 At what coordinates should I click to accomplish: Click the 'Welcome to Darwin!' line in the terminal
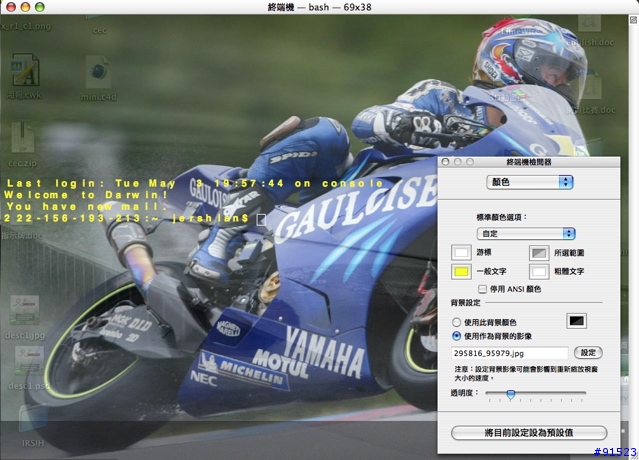click(x=86, y=195)
